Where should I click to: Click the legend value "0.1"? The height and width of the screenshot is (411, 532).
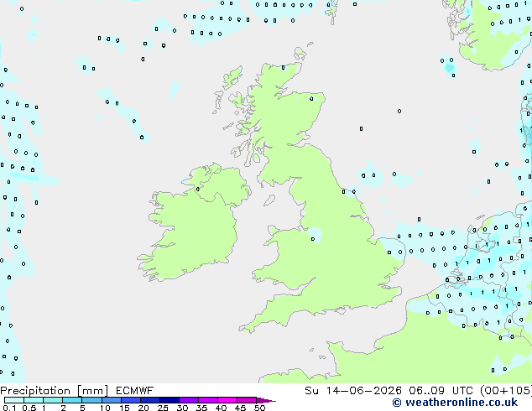[x=9, y=408]
